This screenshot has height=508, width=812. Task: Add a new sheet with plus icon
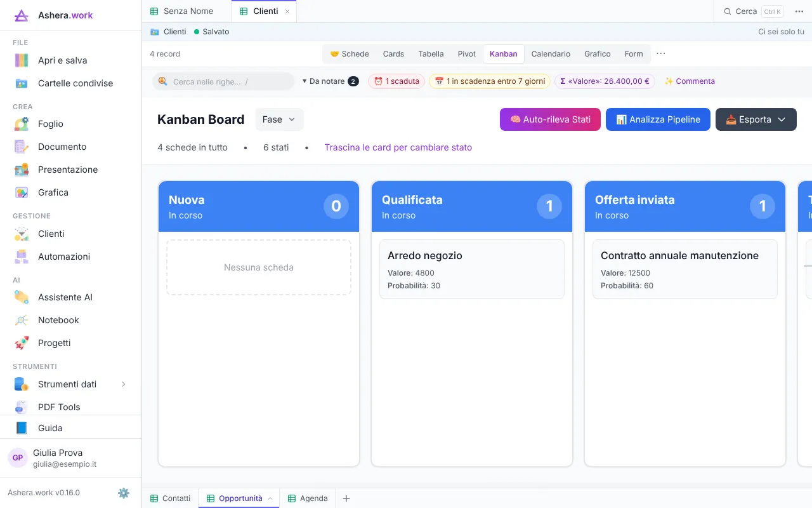coord(346,498)
